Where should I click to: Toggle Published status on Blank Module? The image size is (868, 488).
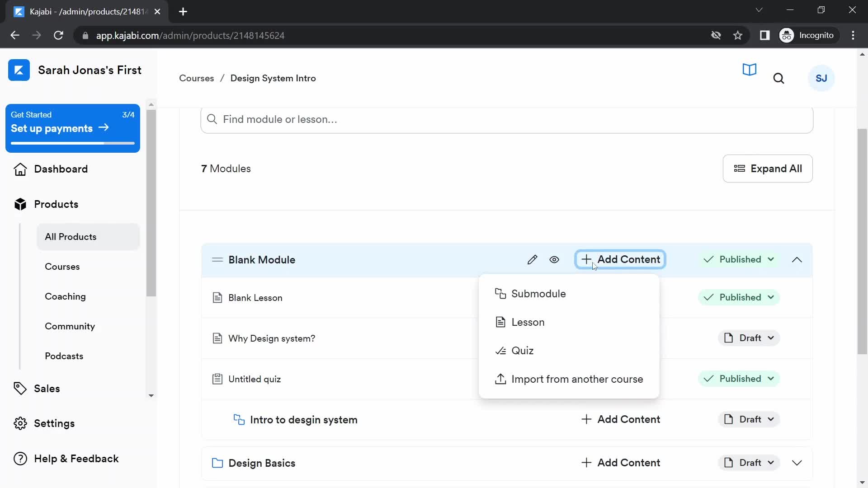coord(739,259)
